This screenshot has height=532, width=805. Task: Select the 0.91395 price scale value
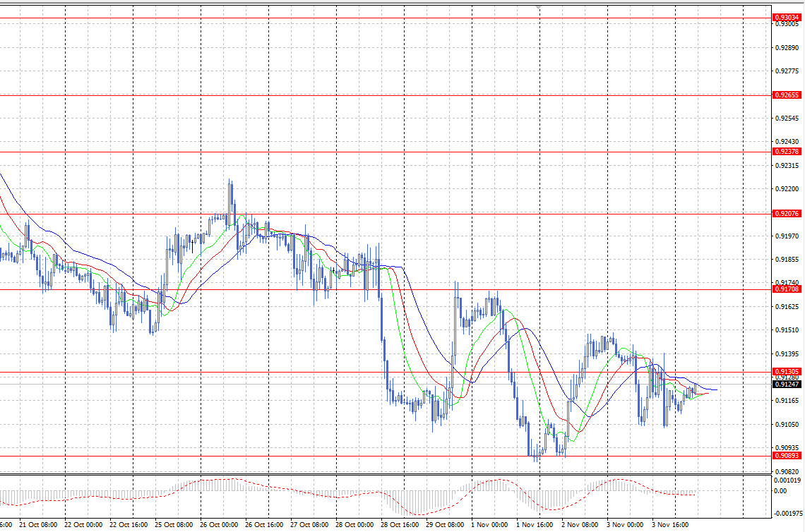(x=787, y=354)
